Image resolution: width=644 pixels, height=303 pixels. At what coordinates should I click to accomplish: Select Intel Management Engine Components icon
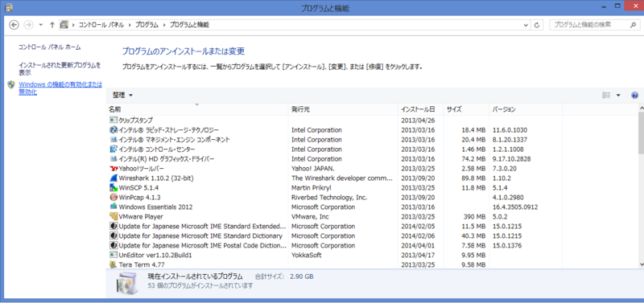[114, 139]
